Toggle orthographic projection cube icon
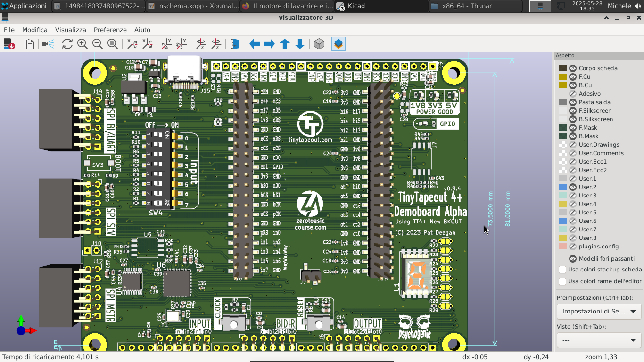The image size is (644, 362). click(319, 44)
